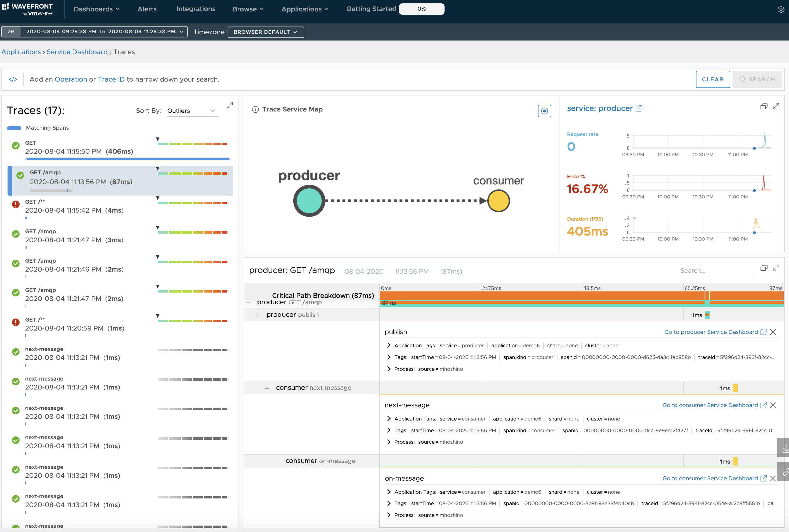The height and width of the screenshot is (532, 789).
Task: Expand next-message Application Tags row
Action: [389, 419]
